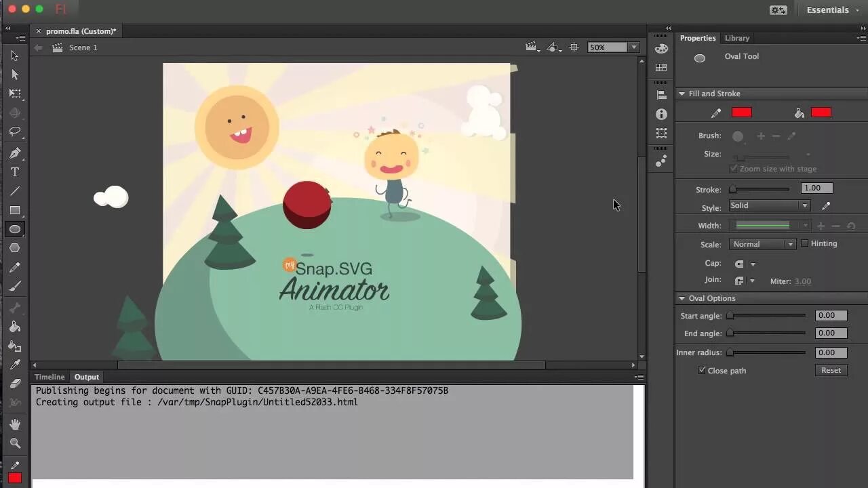The width and height of the screenshot is (868, 488).
Task: Open the Cap style dropdown
Action: (745, 264)
